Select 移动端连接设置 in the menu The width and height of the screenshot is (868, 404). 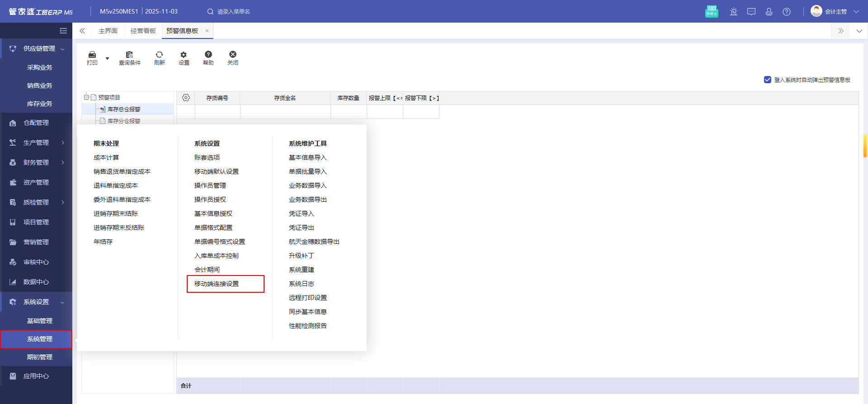point(217,284)
